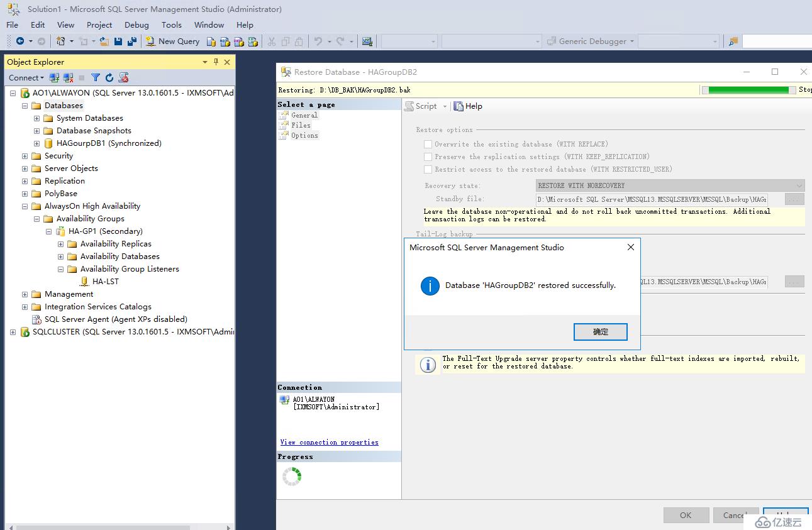Toggle Overwrite the existing database checkbox

[x=428, y=144]
